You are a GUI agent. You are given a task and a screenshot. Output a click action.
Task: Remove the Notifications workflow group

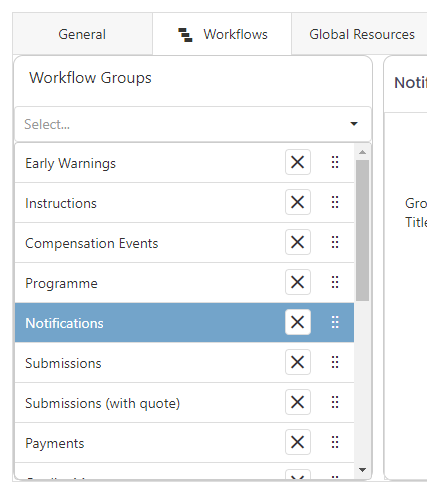tap(298, 322)
